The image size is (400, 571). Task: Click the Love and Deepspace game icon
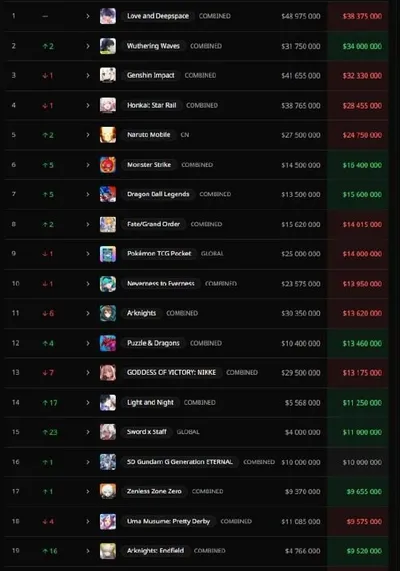click(x=108, y=16)
